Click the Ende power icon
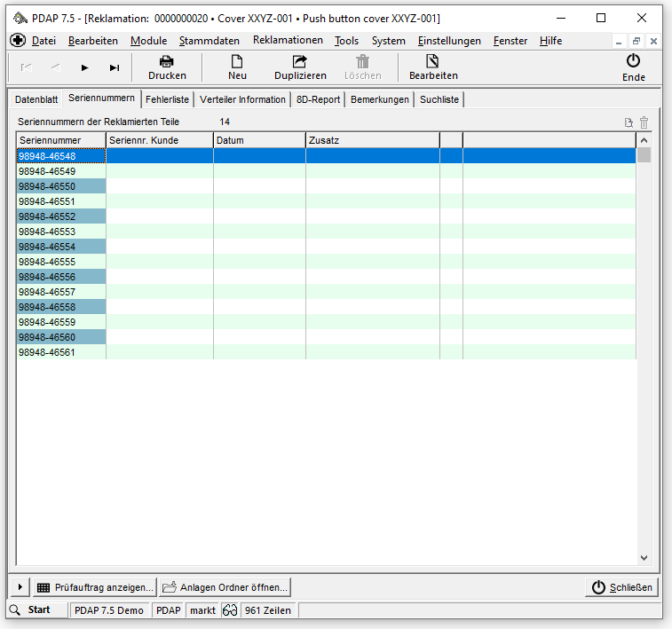This screenshot has height=629, width=672. (634, 61)
